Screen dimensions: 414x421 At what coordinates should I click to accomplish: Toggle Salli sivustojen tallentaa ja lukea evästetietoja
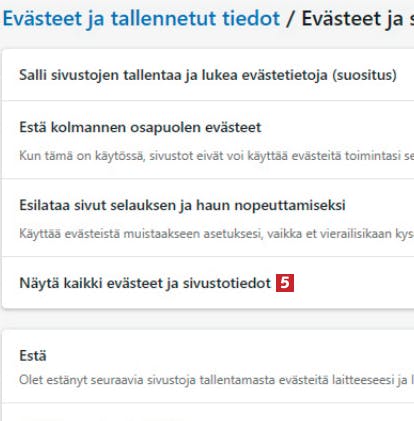pos(208,75)
